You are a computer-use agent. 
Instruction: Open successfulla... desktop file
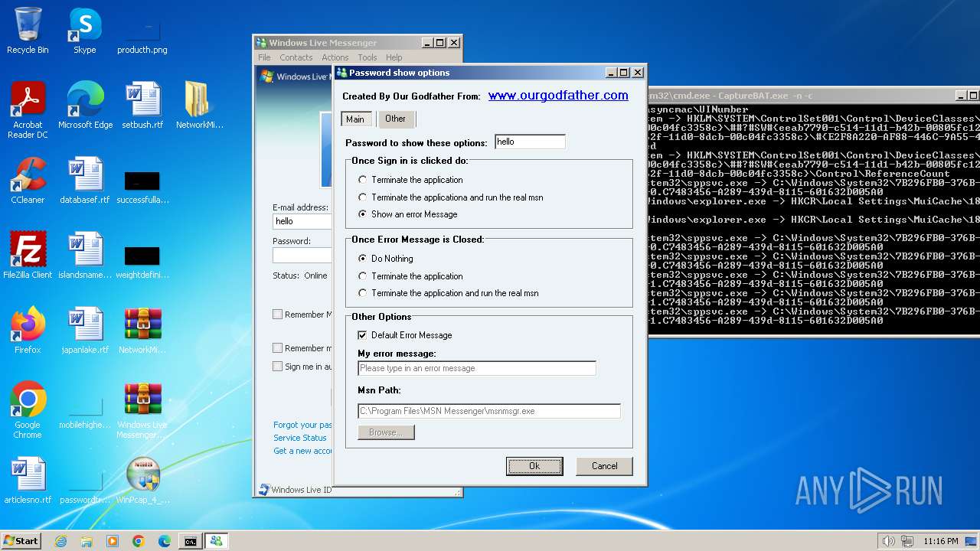point(142,187)
